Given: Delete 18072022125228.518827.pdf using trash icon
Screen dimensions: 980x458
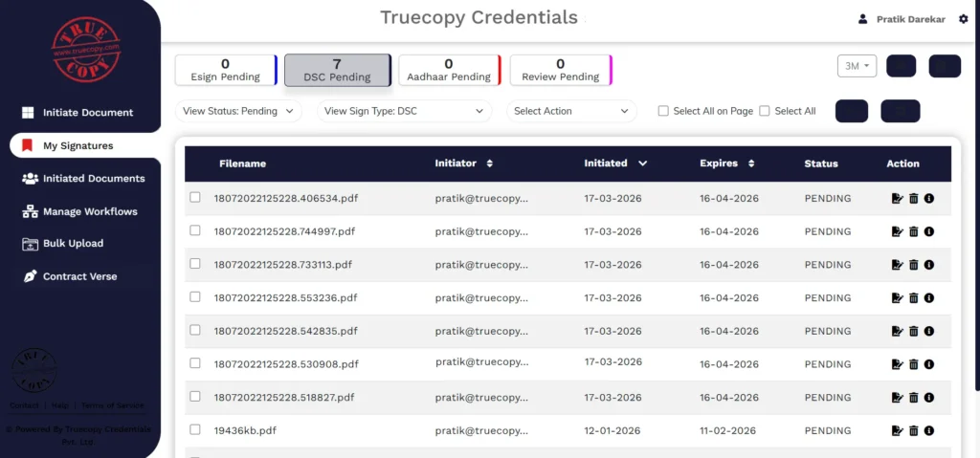Looking at the screenshot, I should pos(913,398).
